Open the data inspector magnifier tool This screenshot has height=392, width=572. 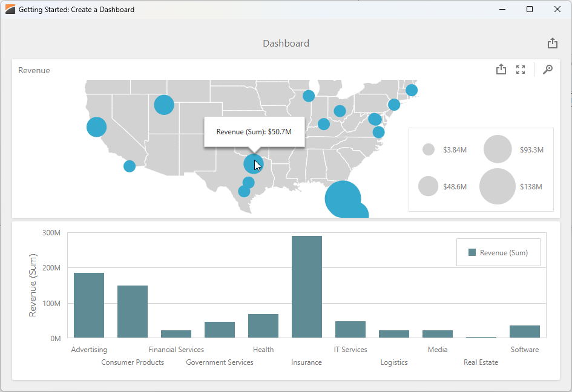coord(548,70)
